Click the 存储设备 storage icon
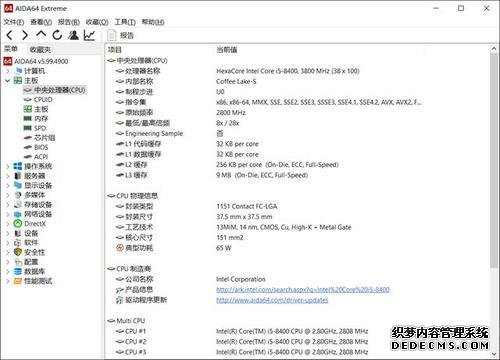Viewport: 500px width, 360px height. coord(18,205)
